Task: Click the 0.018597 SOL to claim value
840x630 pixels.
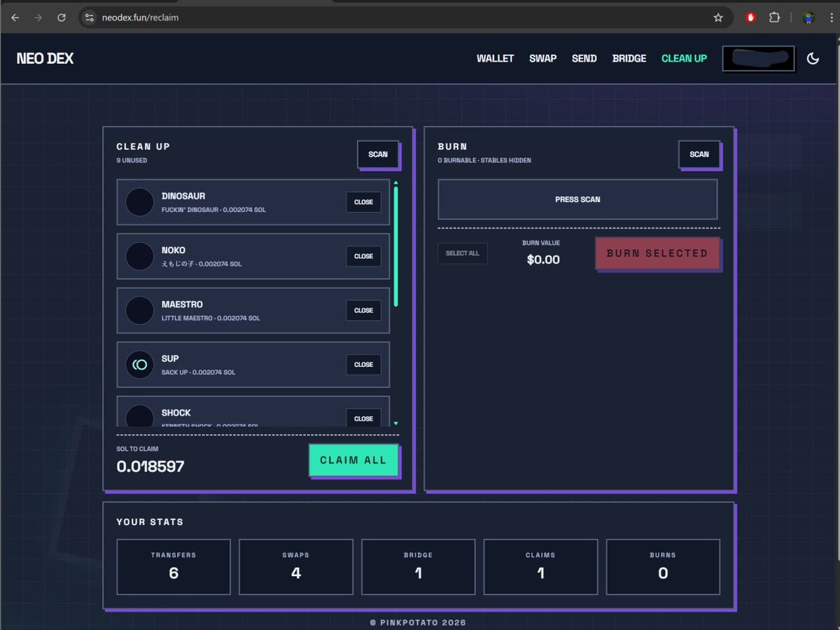Action: tap(150, 467)
